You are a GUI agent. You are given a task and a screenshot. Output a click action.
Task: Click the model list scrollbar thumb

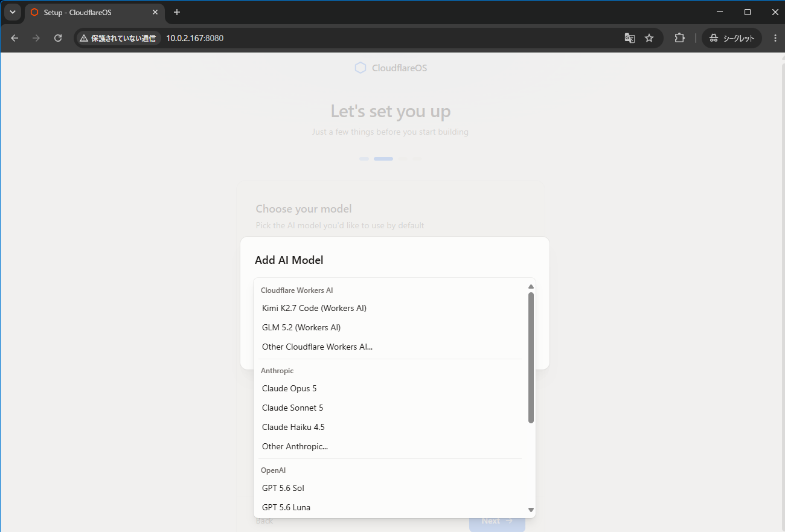531,357
